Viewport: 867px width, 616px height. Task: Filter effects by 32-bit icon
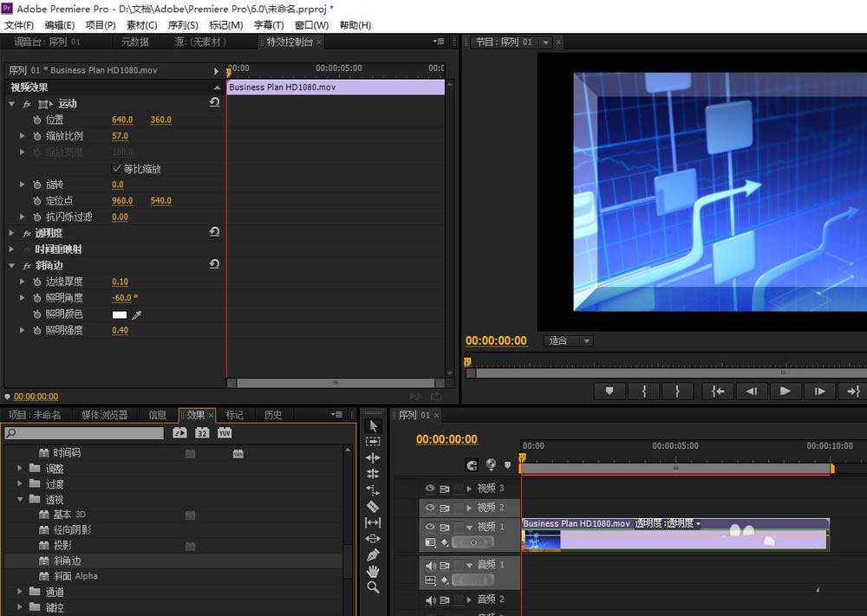click(202, 432)
